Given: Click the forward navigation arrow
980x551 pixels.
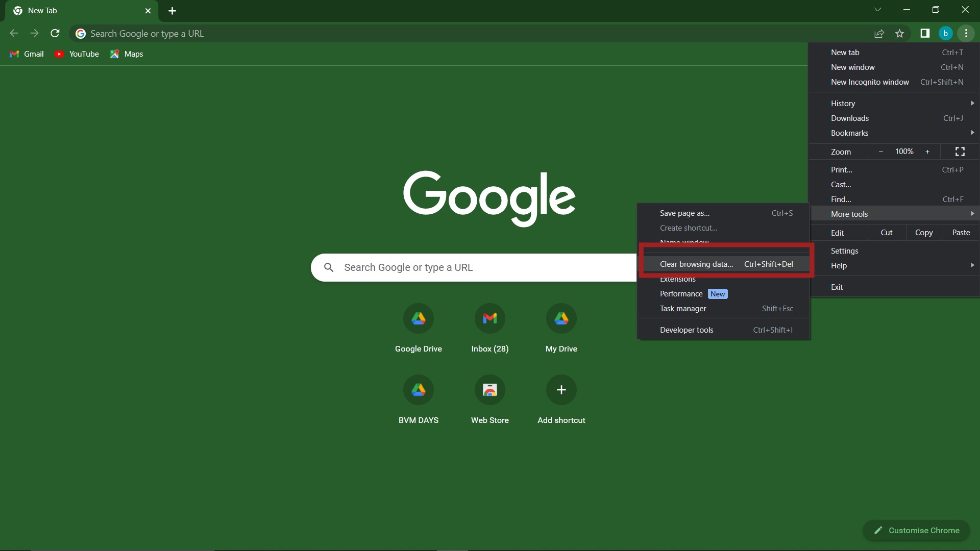Looking at the screenshot, I should [x=34, y=33].
